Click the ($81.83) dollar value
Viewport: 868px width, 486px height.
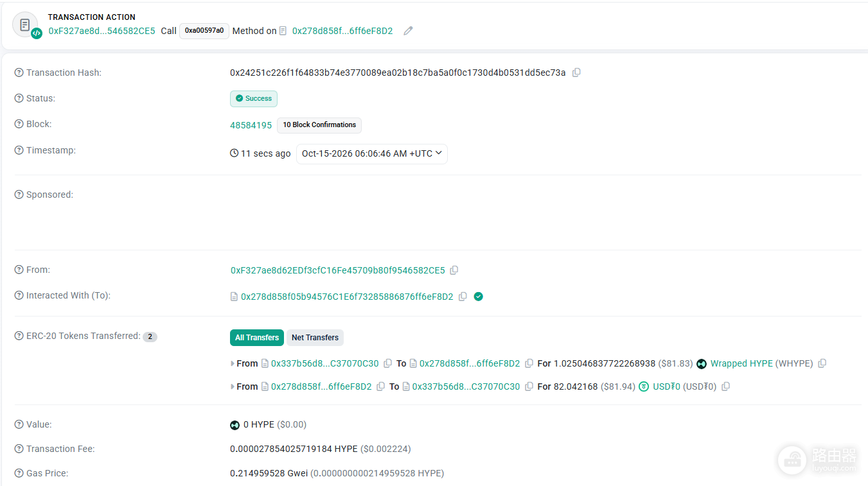676,363
